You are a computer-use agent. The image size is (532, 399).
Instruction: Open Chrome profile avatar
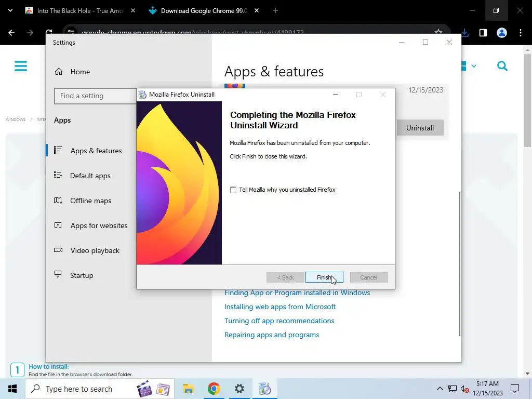tap(502, 33)
